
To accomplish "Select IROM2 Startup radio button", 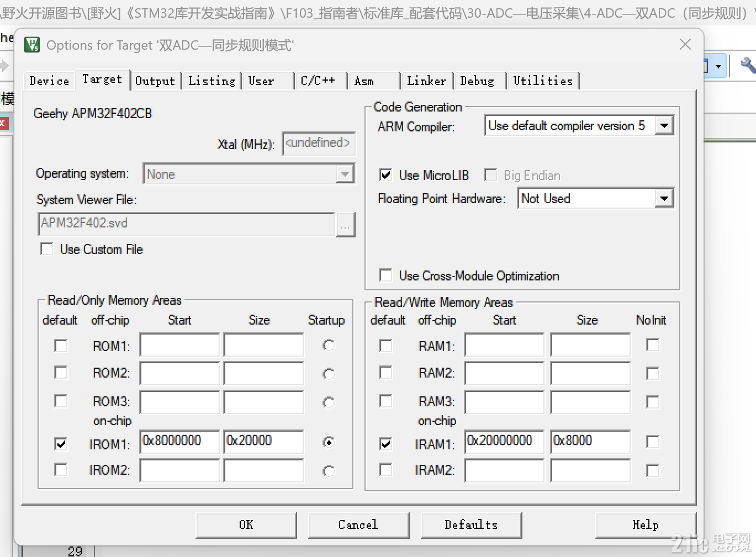I will pyautogui.click(x=329, y=471).
